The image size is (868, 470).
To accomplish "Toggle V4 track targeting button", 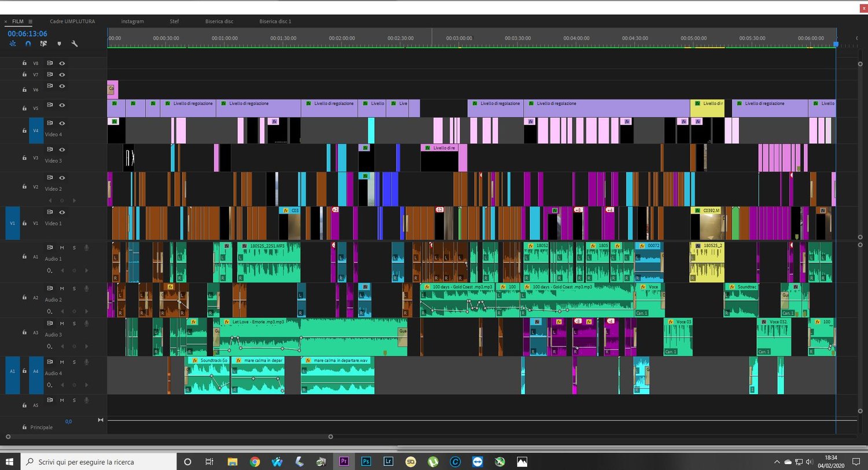I will [x=36, y=130].
